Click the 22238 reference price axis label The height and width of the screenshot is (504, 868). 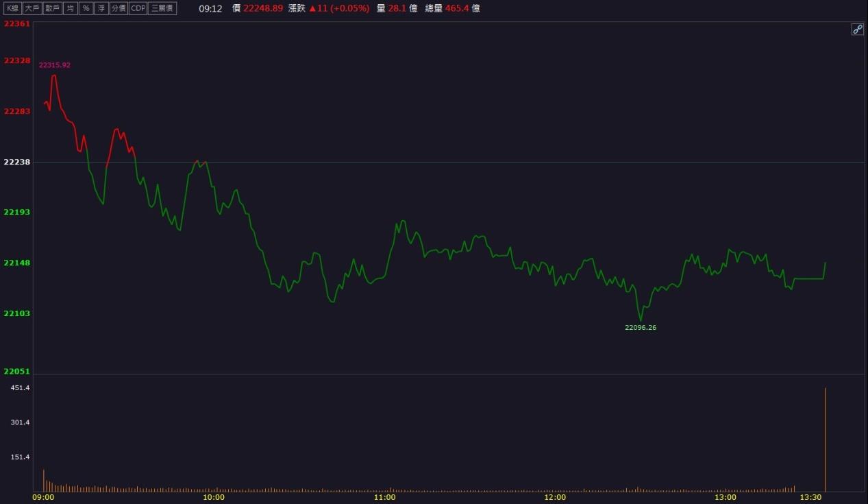[x=17, y=162]
